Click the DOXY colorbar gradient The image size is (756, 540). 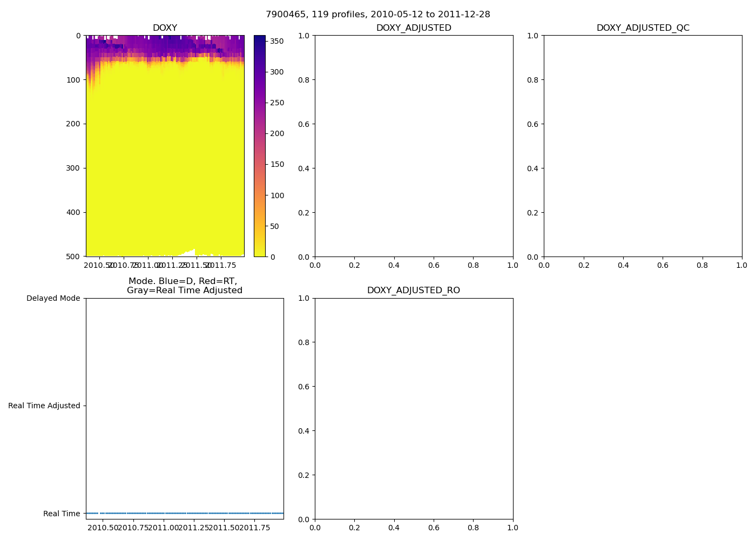click(260, 146)
